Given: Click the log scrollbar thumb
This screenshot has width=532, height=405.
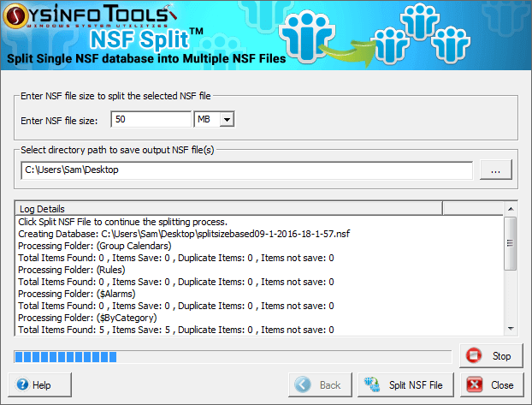Looking at the screenshot, I should tap(510, 244).
